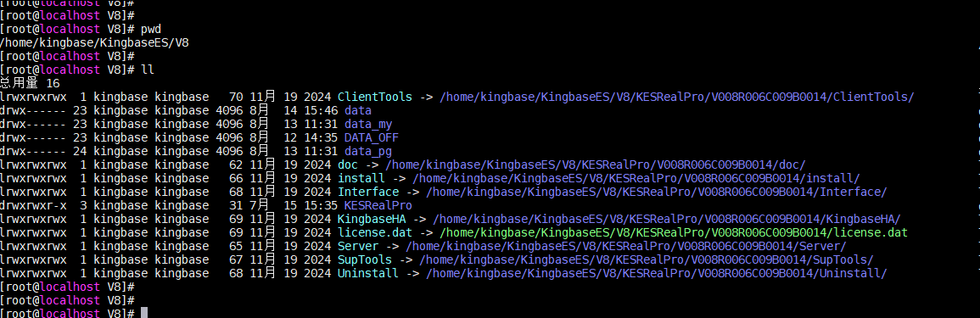Click the pwd command text
The image size is (980, 318).
151,30
